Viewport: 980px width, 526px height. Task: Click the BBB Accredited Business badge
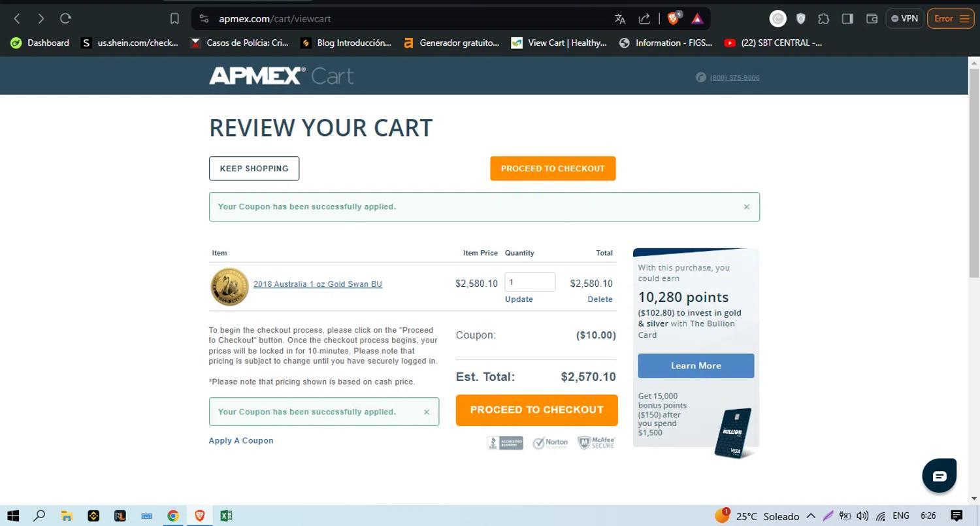[505, 443]
